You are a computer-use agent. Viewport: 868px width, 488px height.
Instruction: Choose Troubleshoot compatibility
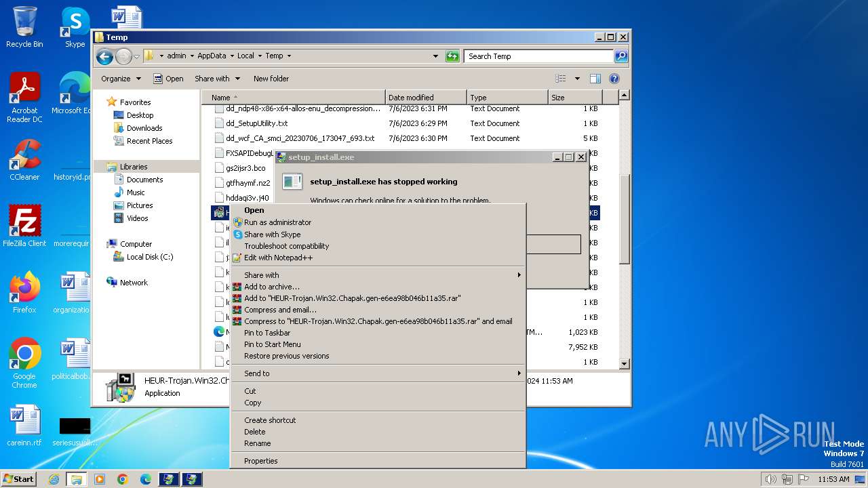point(378,246)
